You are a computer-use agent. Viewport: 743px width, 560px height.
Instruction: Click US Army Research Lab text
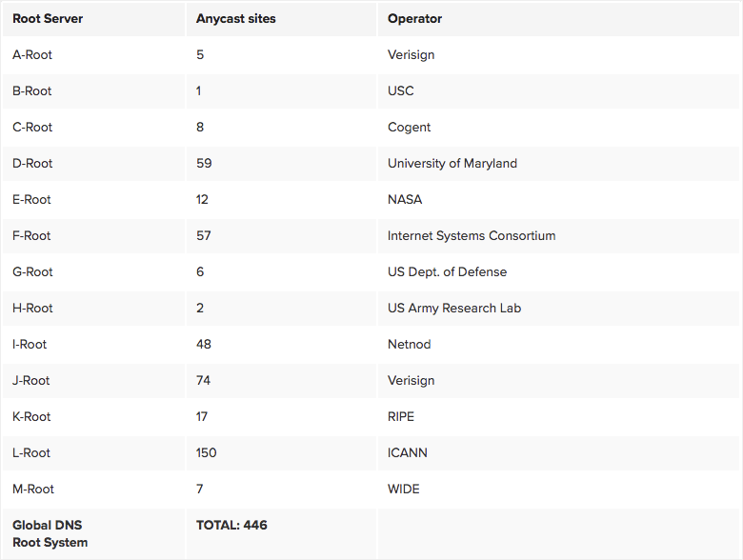453,309
